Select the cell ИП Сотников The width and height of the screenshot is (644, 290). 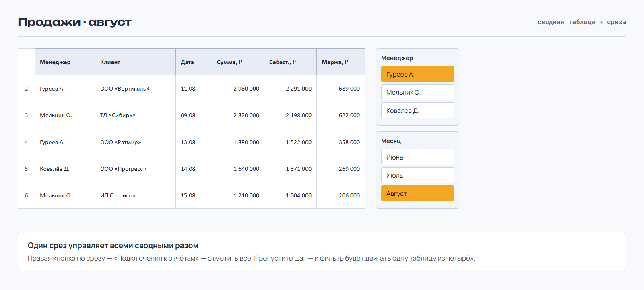[x=136, y=195]
